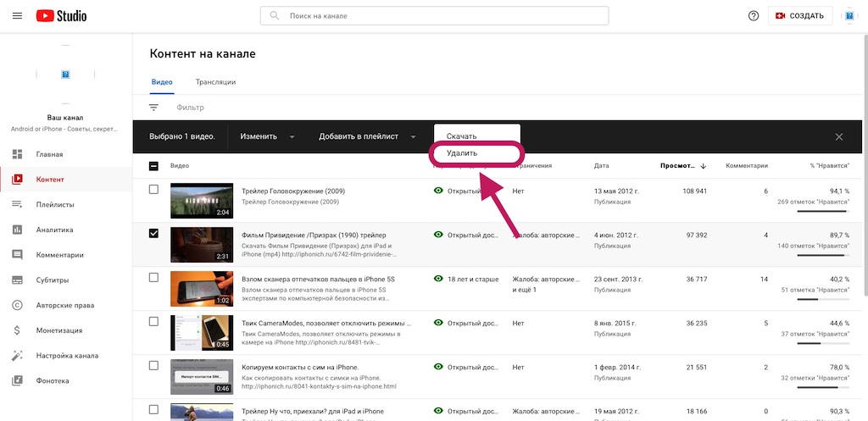
Task: Click the YouTube Studio logo
Action: tap(62, 16)
